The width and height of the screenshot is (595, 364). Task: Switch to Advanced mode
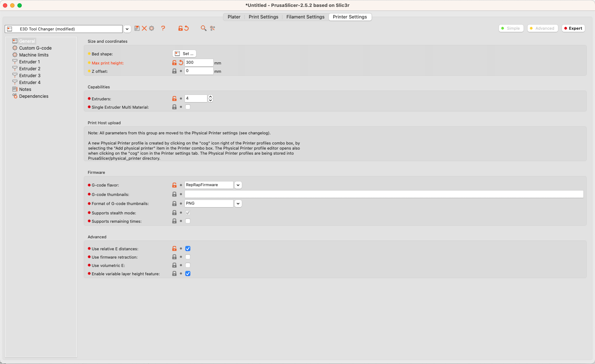coord(542,28)
